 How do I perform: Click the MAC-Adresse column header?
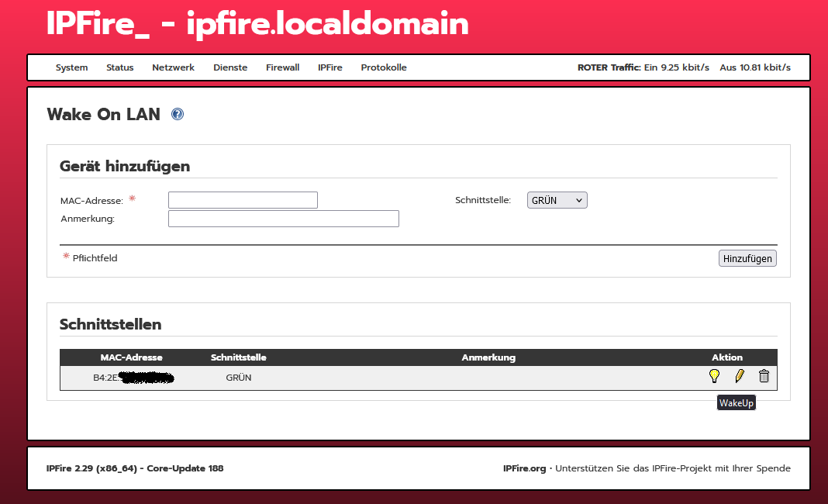point(132,357)
